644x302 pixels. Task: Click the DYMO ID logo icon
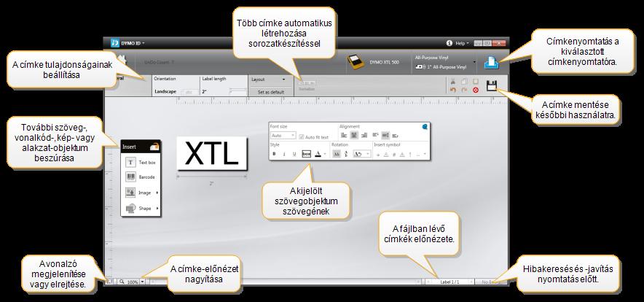[x=115, y=43]
